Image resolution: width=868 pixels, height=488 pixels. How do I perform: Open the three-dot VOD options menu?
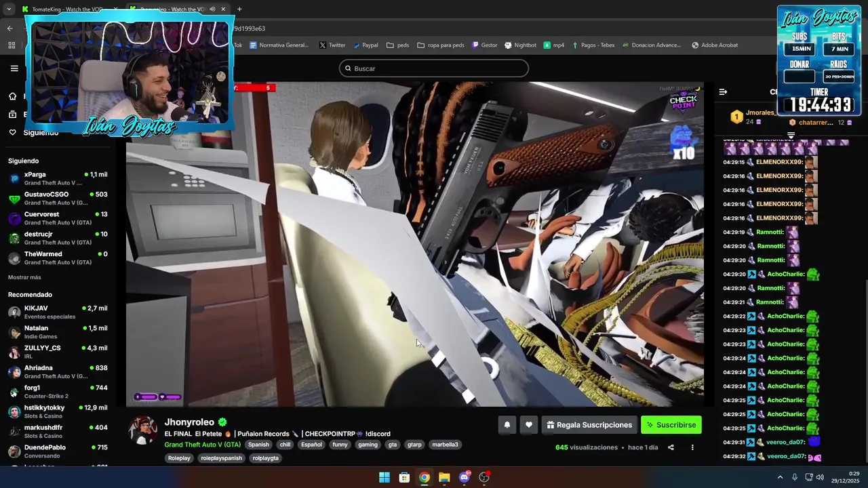[x=692, y=447]
